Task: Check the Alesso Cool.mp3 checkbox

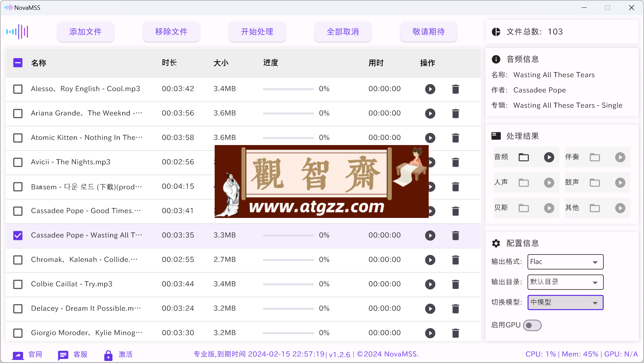Action: [x=18, y=89]
